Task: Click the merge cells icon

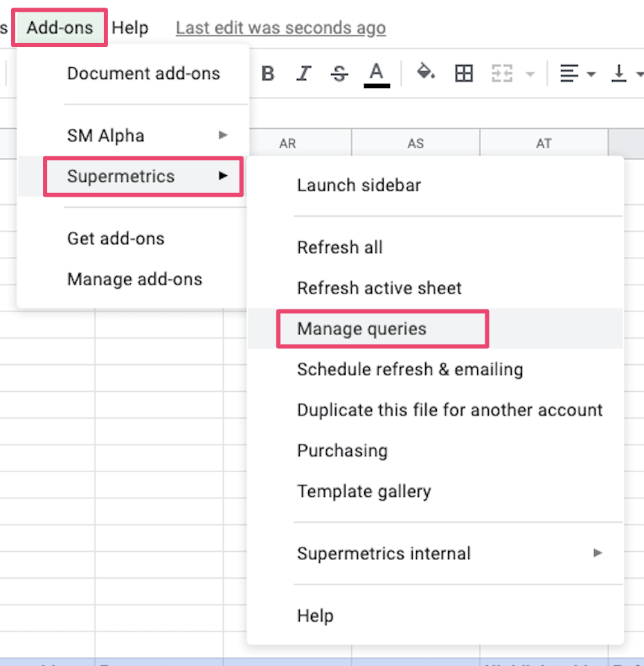Action: (x=501, y=73)
